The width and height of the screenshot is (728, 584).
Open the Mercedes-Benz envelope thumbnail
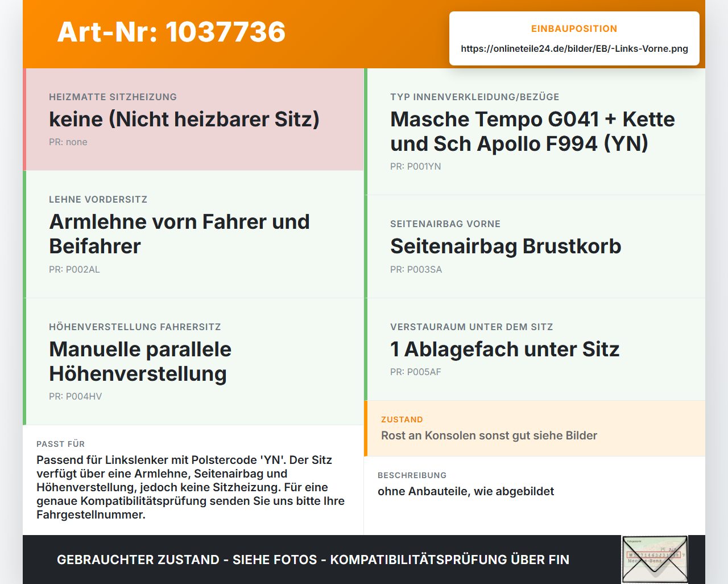[x=655, y=560]
